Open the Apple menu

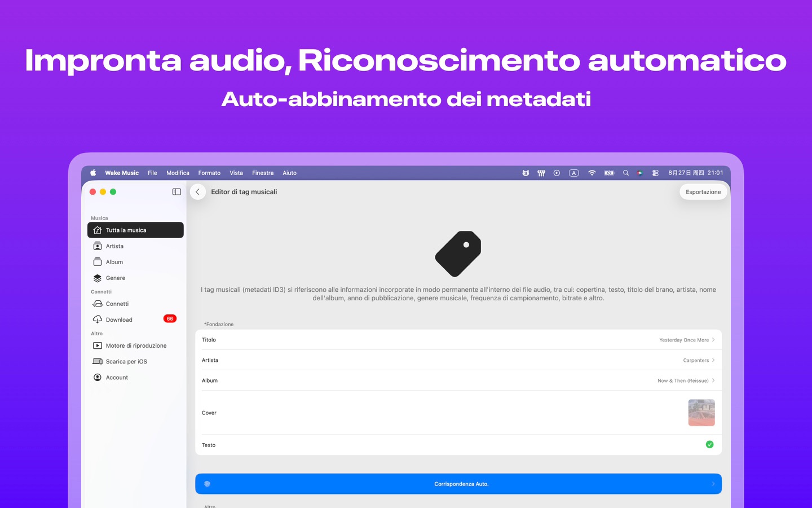pos(93,173)
